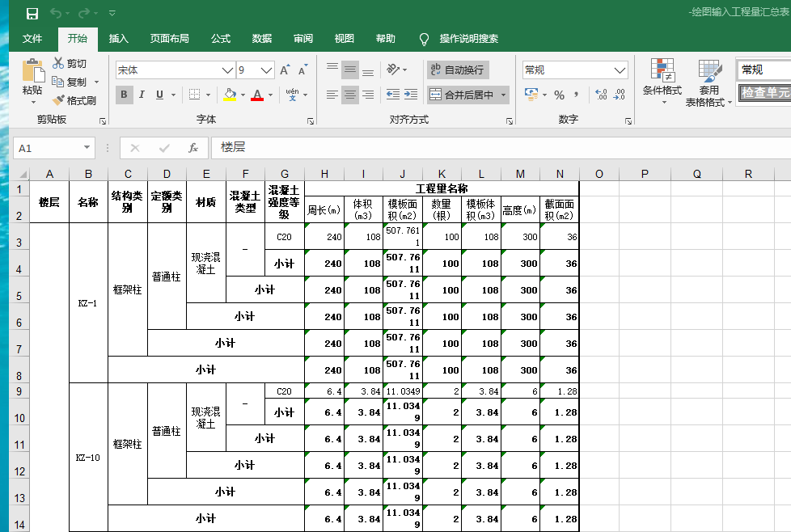Click the text orientation icon
The image size is (791, 532).
coord(394,69)
